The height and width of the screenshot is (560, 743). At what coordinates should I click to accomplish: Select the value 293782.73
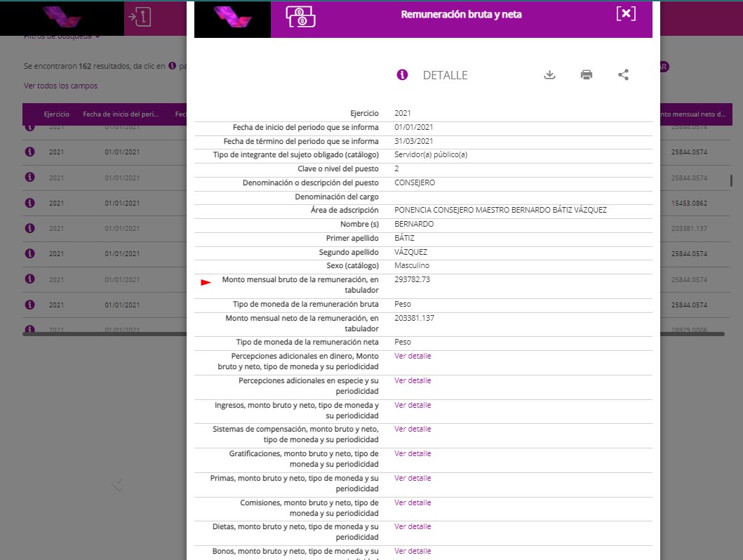413,279
